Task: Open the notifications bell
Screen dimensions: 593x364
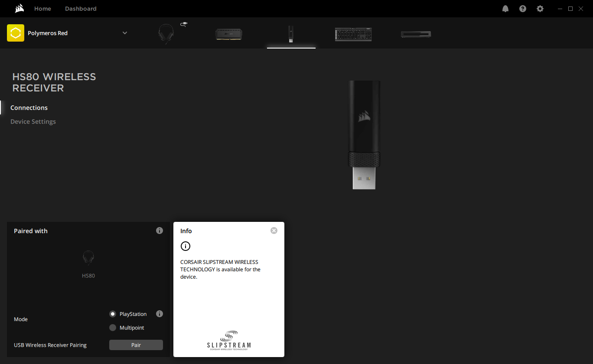Action: [x=505, y=9]
